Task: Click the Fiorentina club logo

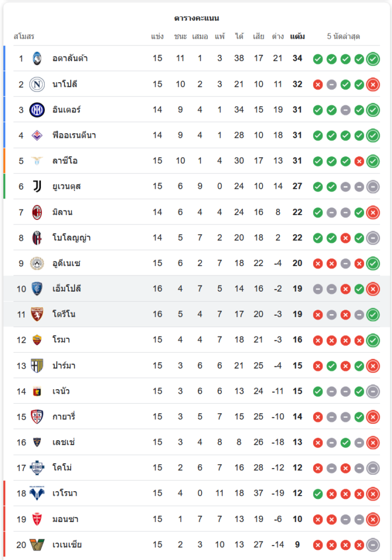Action: pyautogui.click(x=37, y=136)
